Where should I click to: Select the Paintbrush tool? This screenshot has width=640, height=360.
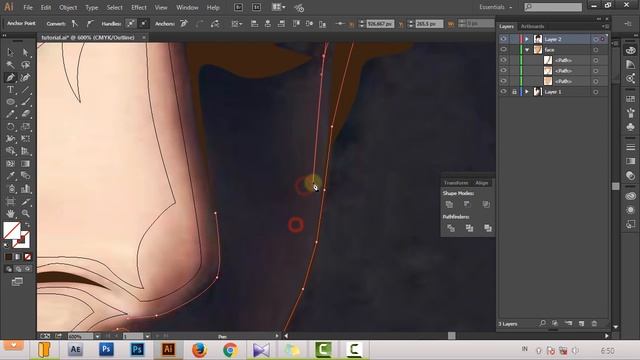tap(25, 102)
